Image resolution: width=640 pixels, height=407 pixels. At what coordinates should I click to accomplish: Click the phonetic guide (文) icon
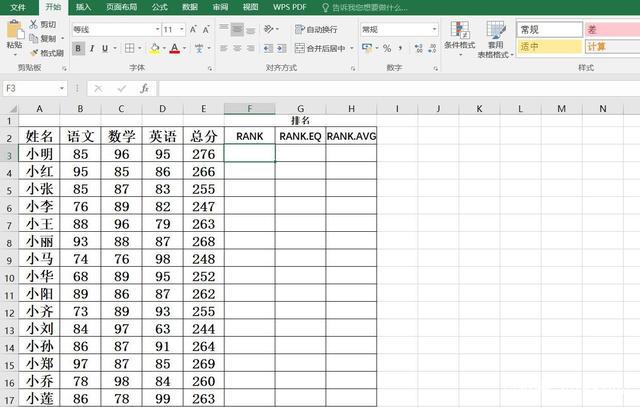click(199, 49)
